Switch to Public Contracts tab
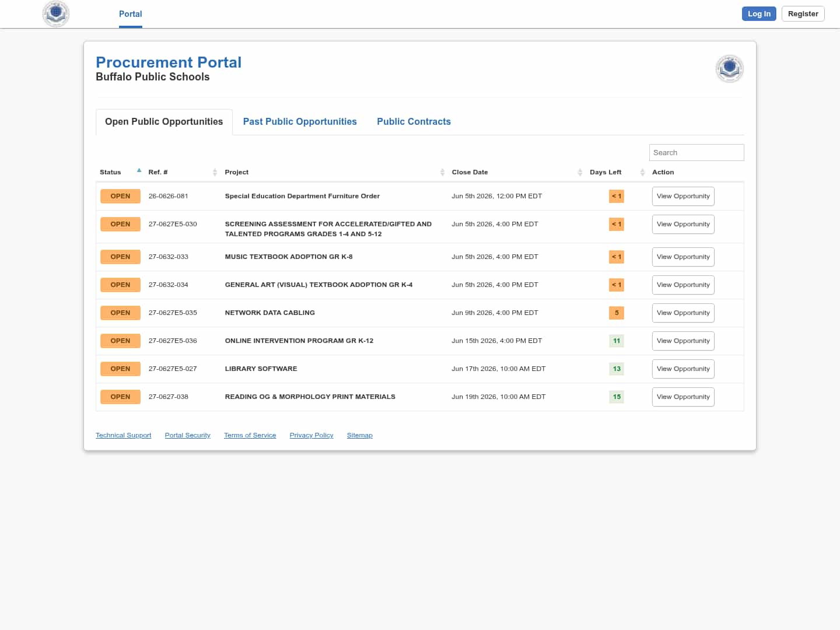This screenshot has height=630, width=840. 414,121
